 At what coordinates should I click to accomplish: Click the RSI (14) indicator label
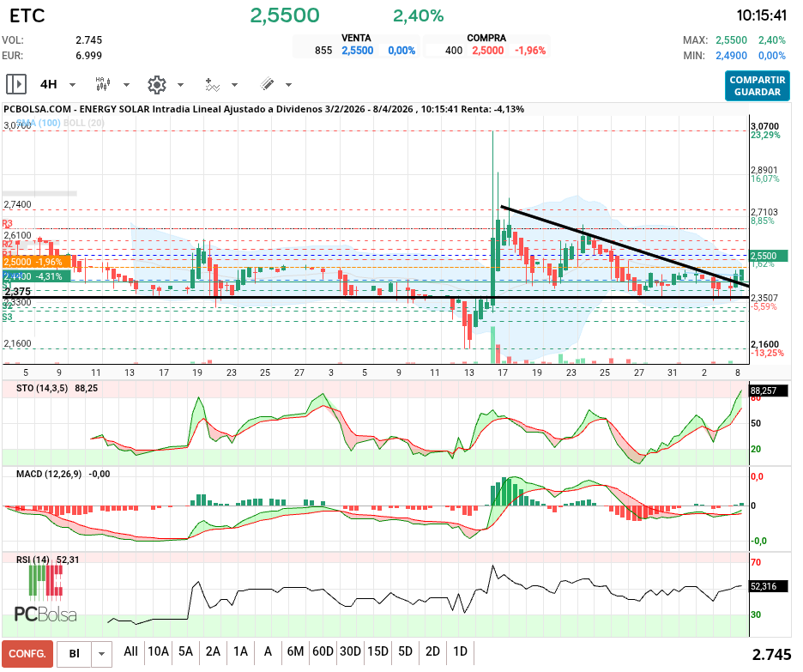[33, 560]
